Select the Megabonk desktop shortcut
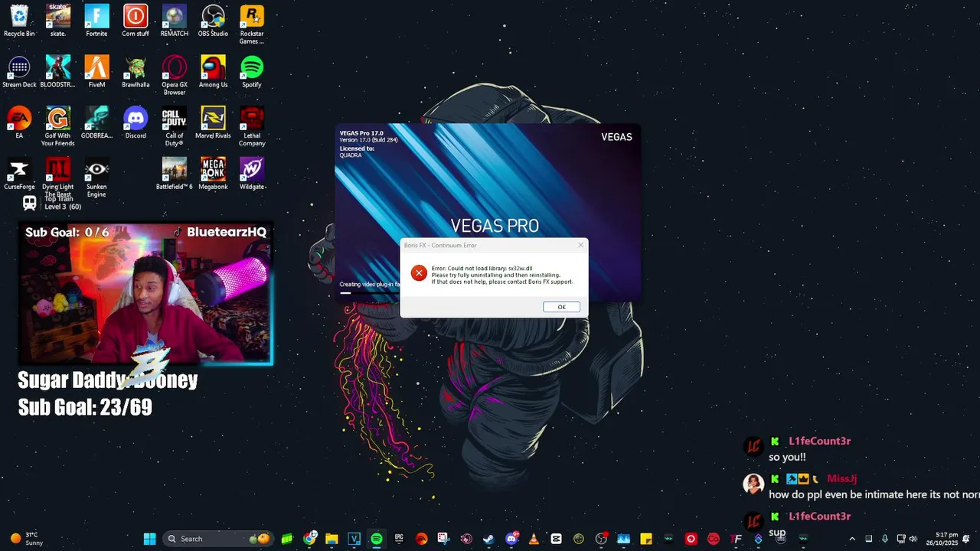This screenshot has height=551, width=980. [x=213, y=174]
